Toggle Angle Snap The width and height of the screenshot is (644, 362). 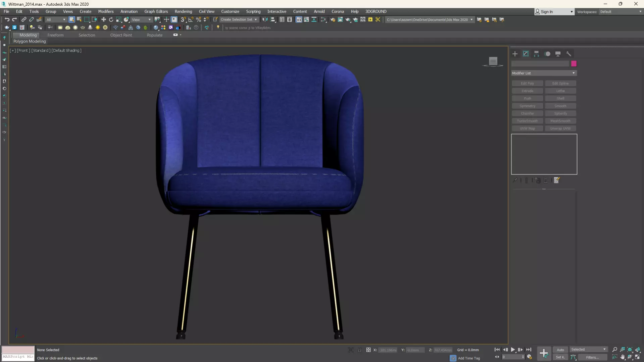point(191,19)
